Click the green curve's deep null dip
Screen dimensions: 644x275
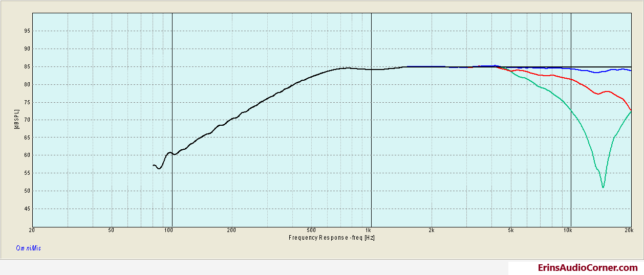point(603,187)
